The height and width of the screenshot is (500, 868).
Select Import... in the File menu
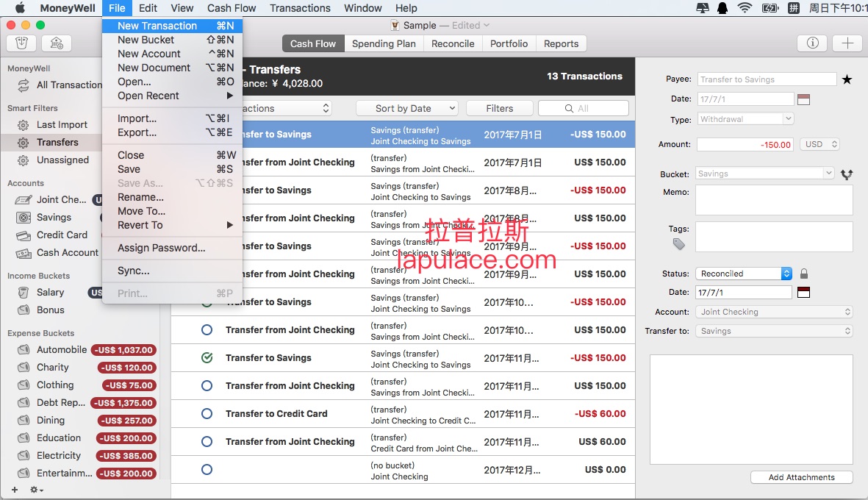[x=172, y=118]
